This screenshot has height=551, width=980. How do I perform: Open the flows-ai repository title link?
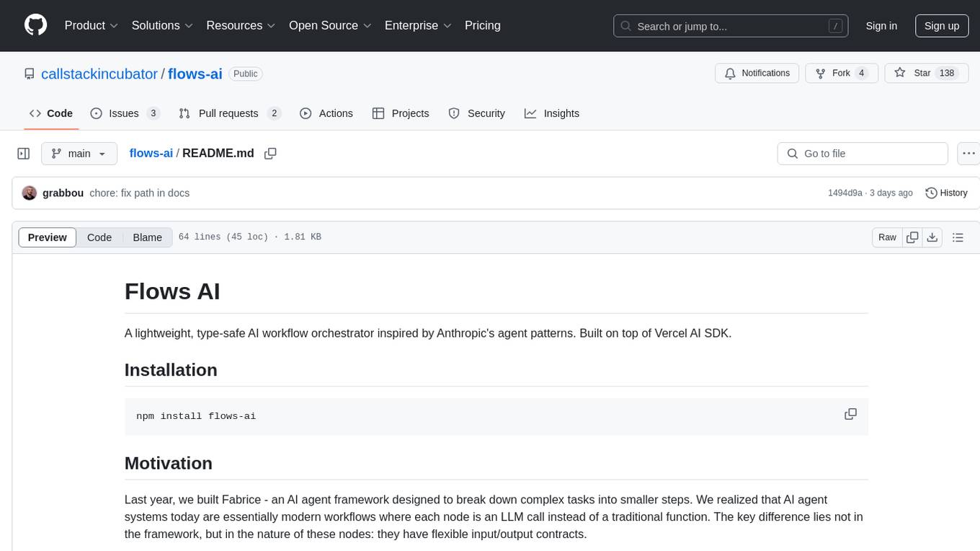[x=195, y=74]
